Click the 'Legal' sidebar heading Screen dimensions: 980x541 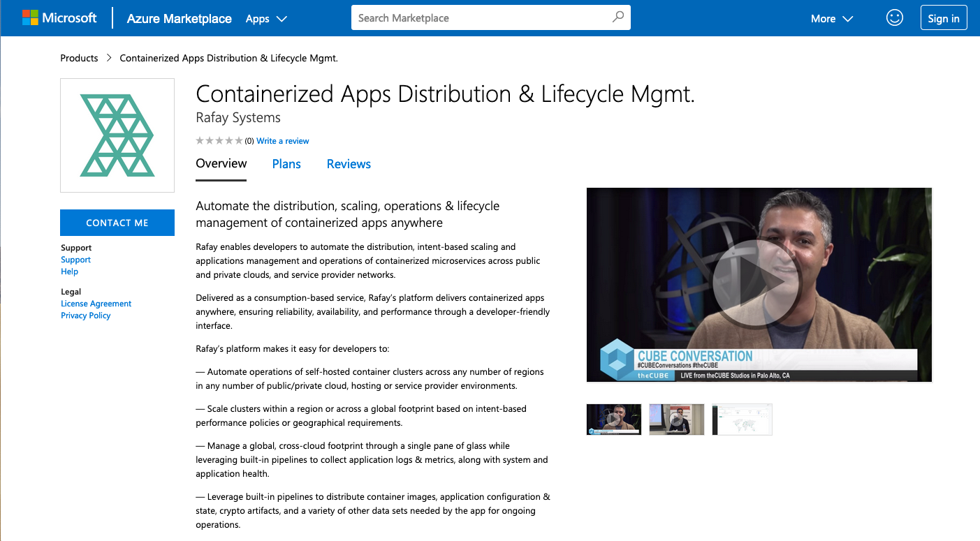[71, 292]
